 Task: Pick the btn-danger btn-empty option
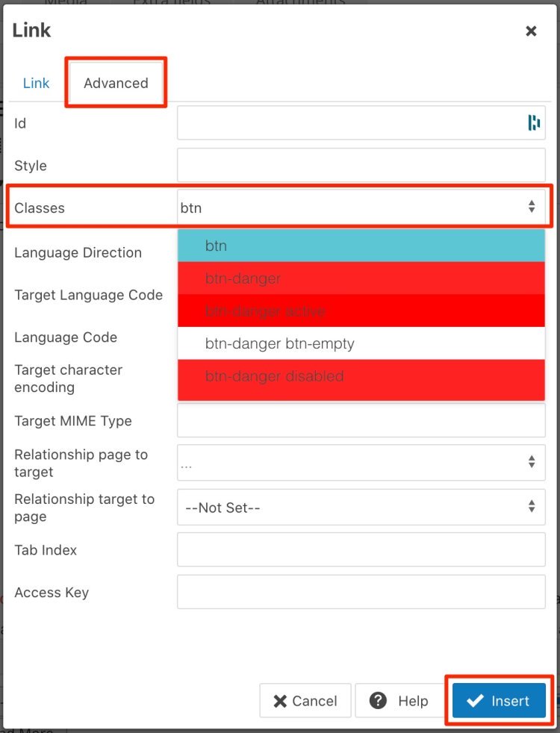361,344
